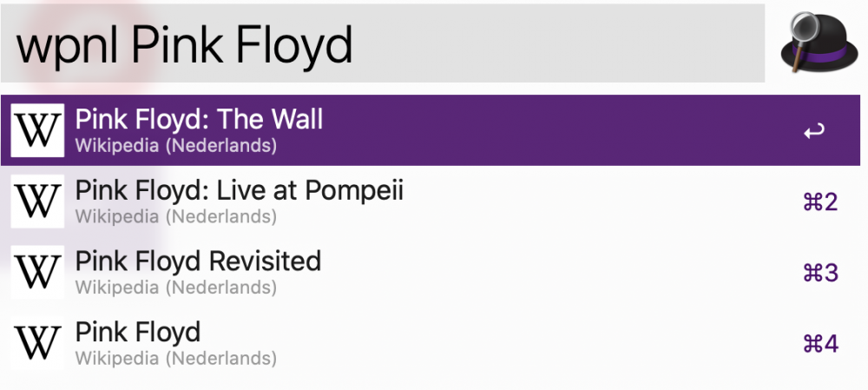The height and width of the screenshot is (390, 868).
Task: Click Wikipedia icon beside Pink Floyd Revisited
Action: click(38, 272)
